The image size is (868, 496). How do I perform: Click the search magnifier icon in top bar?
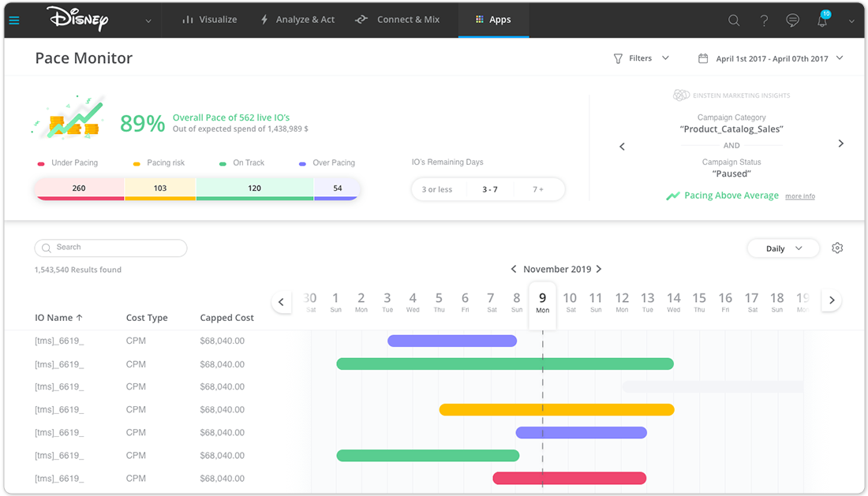734,21
